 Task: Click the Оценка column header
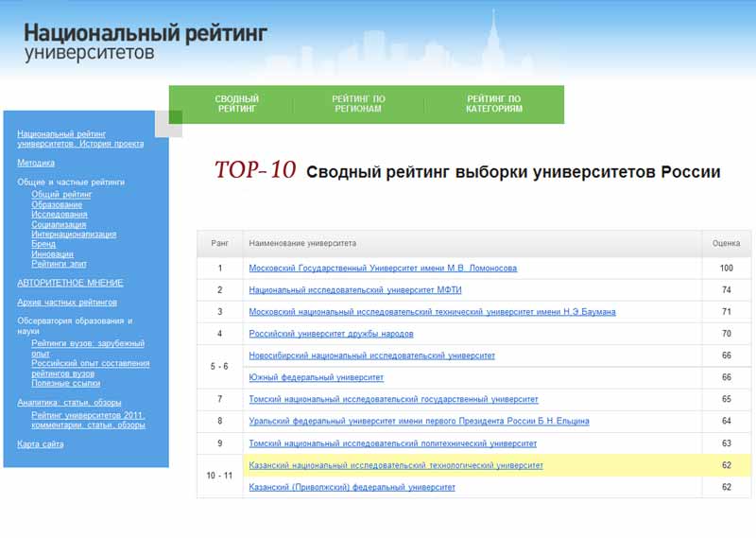726,244
